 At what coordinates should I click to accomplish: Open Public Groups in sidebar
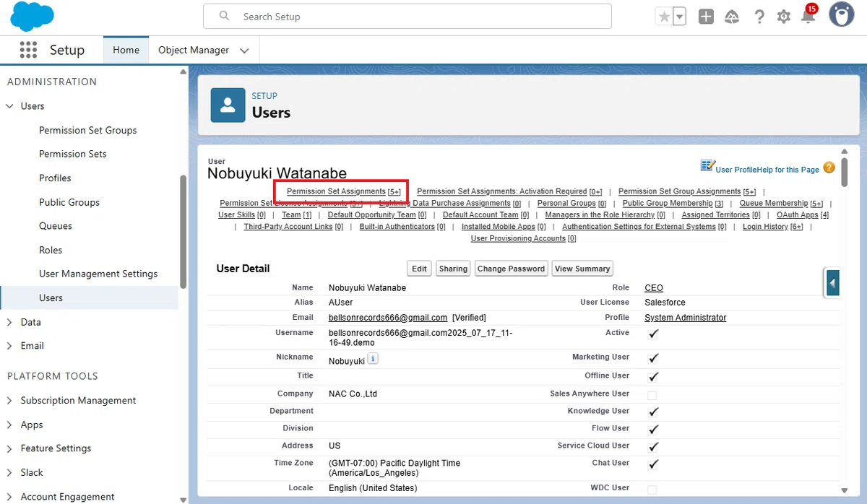click(x=69, y=202)
